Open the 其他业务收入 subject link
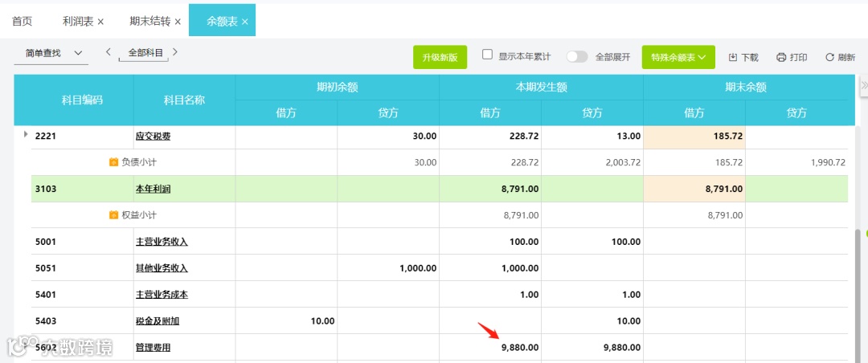This screenshot has height=363, width=868. click(162, 268)
